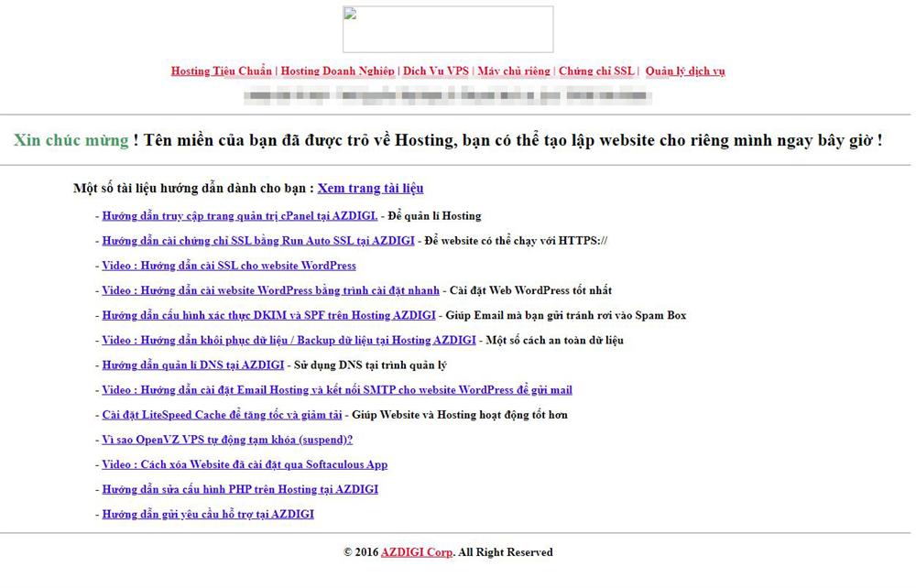Open the DNS management guide link

[x=192, y=365]
